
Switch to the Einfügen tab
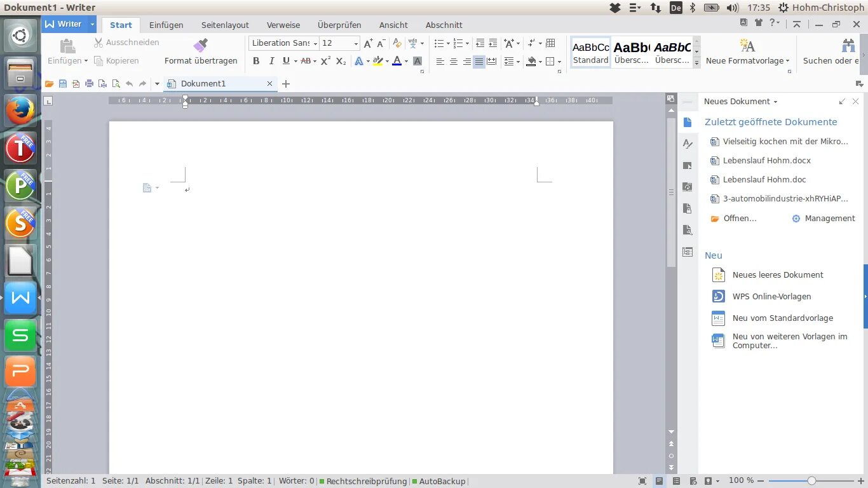point(166,25)
